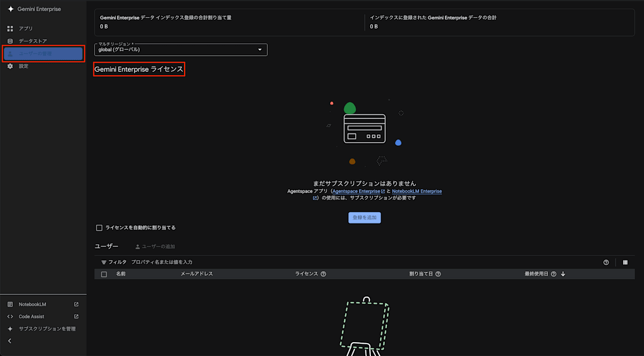Image resolution: width=644 pixels, height=356 pixels.
Task: Tick the select-all checkbox in table header
Action: pyautogui.click(x=104, y=274)
